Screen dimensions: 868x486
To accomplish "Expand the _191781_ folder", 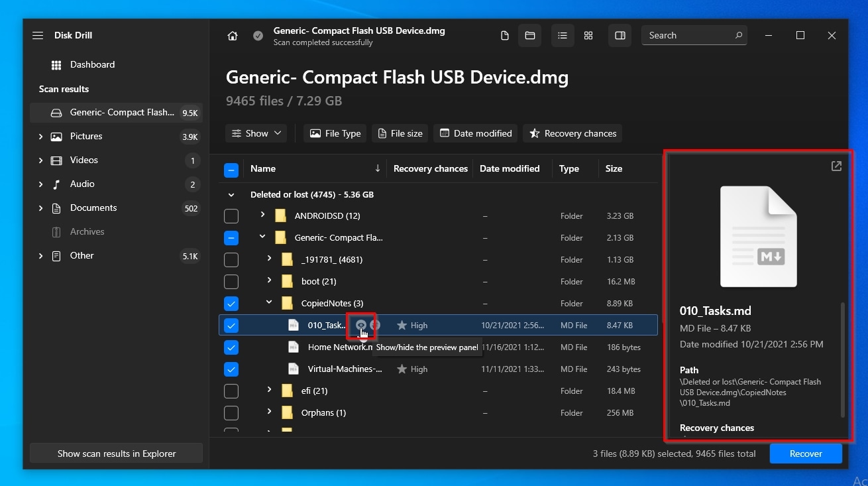I will tap(269, 259).
